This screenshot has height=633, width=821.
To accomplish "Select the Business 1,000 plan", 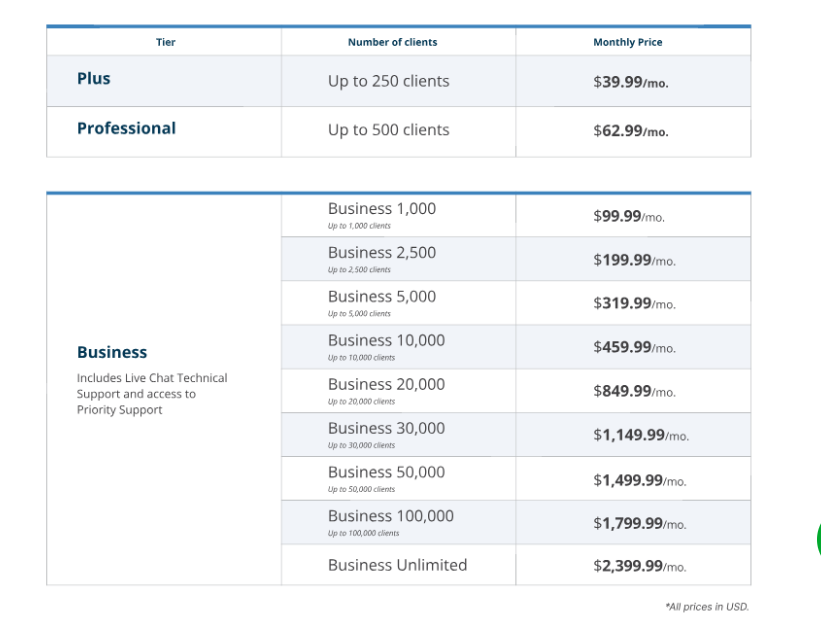I will 382,208.
